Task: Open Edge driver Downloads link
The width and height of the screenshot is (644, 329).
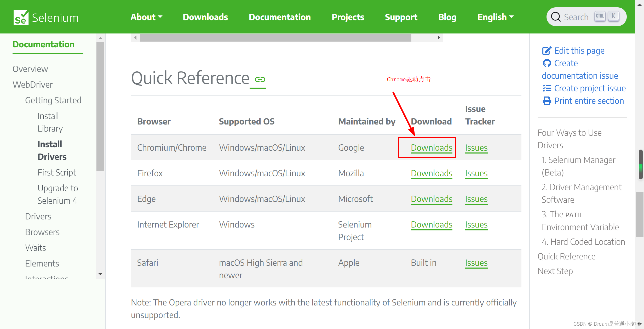Action: click(x=432, y=199)
